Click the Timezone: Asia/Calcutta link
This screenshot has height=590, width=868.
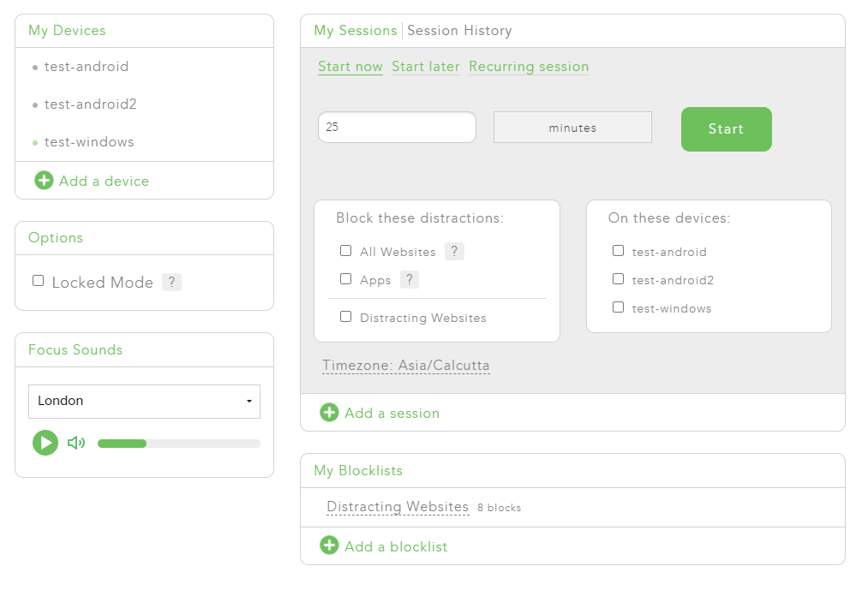click(x=406, y=366)
